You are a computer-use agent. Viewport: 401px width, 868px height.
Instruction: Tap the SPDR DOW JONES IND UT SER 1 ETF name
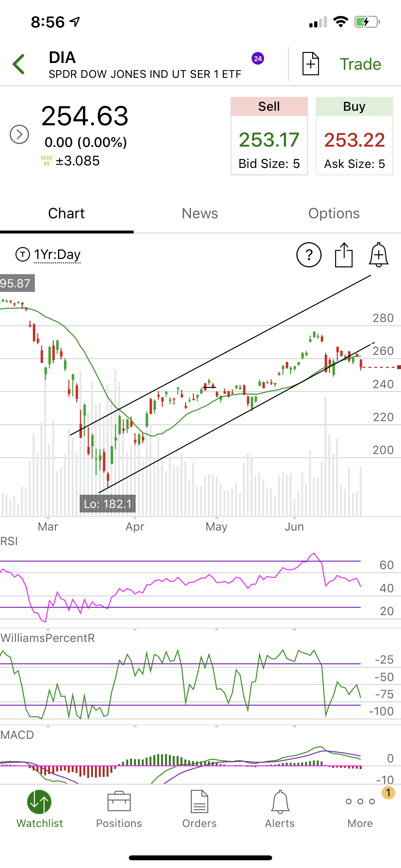point(145,74)
